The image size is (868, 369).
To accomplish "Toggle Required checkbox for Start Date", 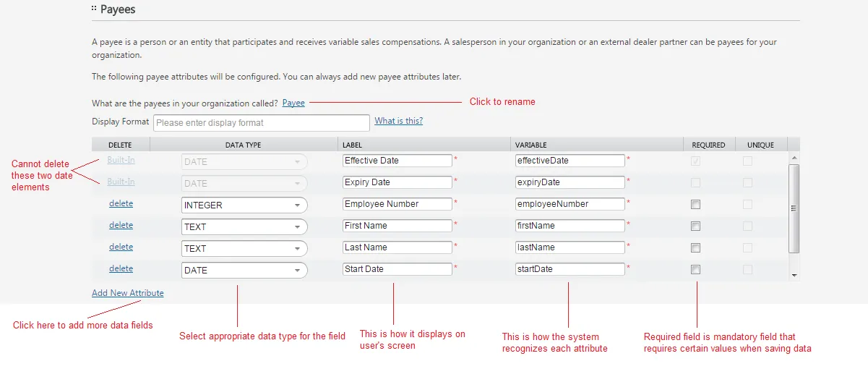I will click(x=695, y=270).
